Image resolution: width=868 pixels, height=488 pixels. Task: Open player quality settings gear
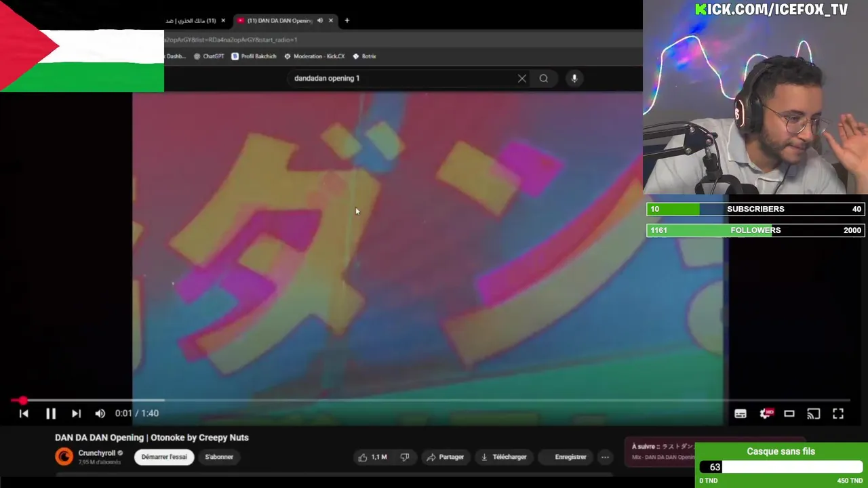(x=765, y=413)
